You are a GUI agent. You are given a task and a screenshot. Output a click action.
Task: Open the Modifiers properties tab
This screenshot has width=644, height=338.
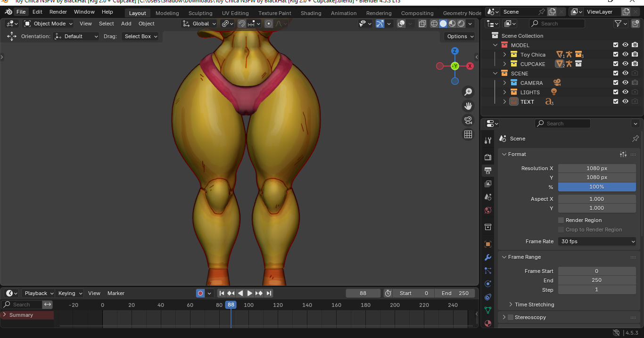(488, 257)
